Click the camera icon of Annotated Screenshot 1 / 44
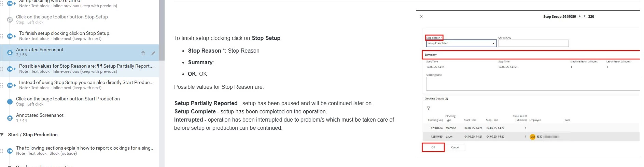 [10, 118]
